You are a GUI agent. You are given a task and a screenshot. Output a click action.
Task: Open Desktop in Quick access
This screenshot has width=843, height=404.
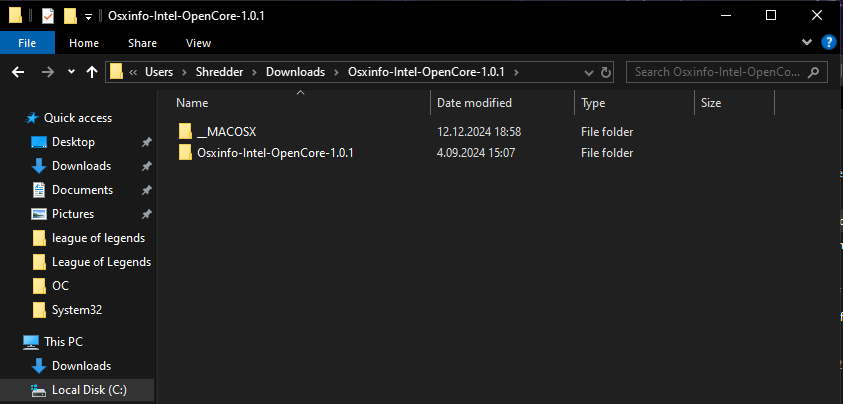point(72,142)
